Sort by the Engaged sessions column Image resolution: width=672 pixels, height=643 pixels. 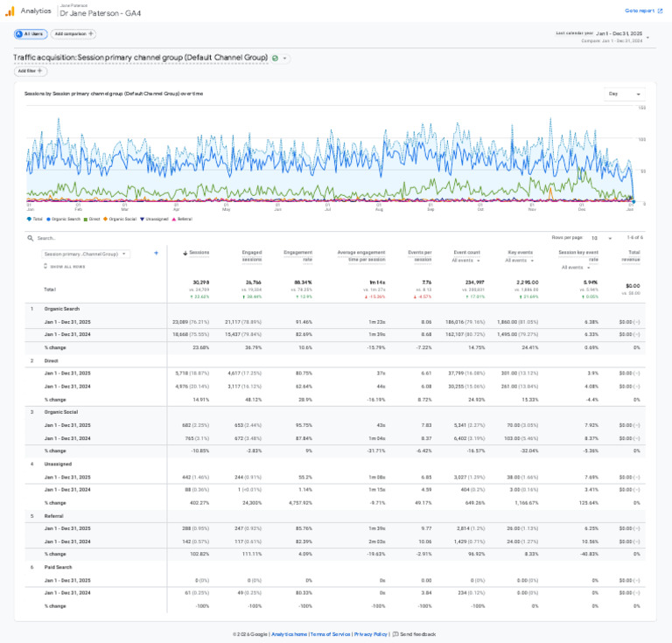click(252, 255)
